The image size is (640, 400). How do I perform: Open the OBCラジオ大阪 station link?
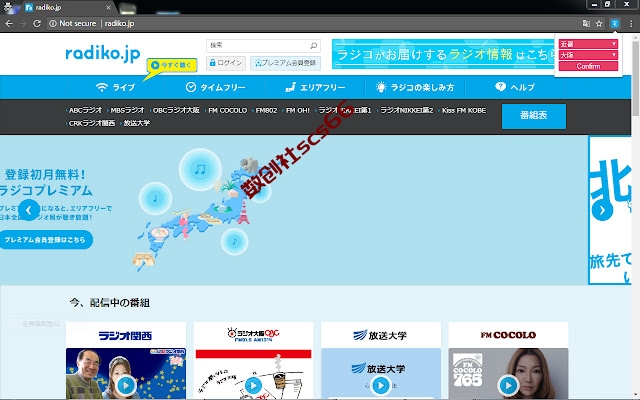[176, 110]
